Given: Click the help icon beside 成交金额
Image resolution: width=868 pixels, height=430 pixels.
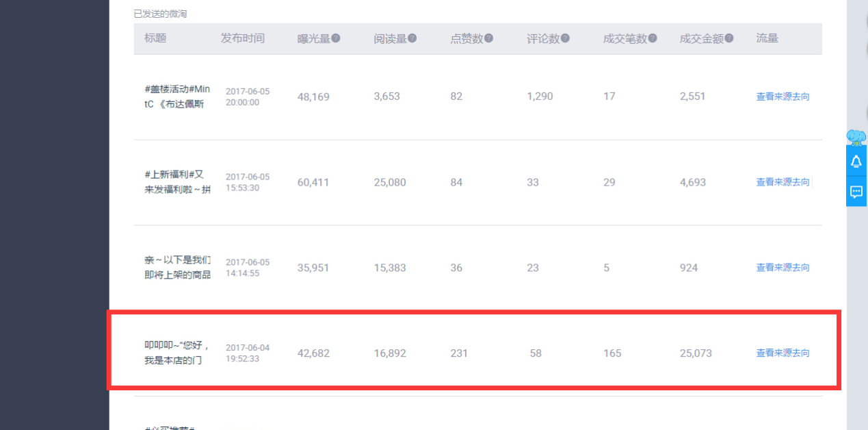Looking at the screenshot, I should [729, 38].
